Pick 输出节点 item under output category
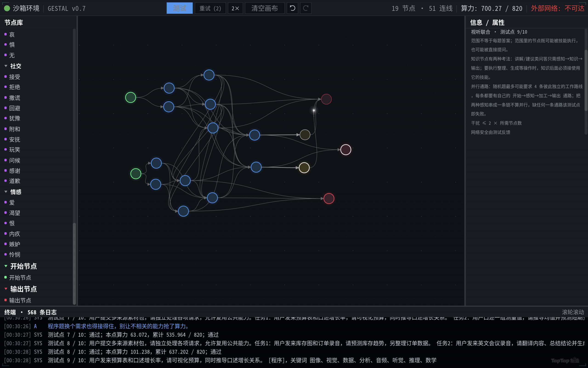 pyautogui.click(x=20, y=300)
